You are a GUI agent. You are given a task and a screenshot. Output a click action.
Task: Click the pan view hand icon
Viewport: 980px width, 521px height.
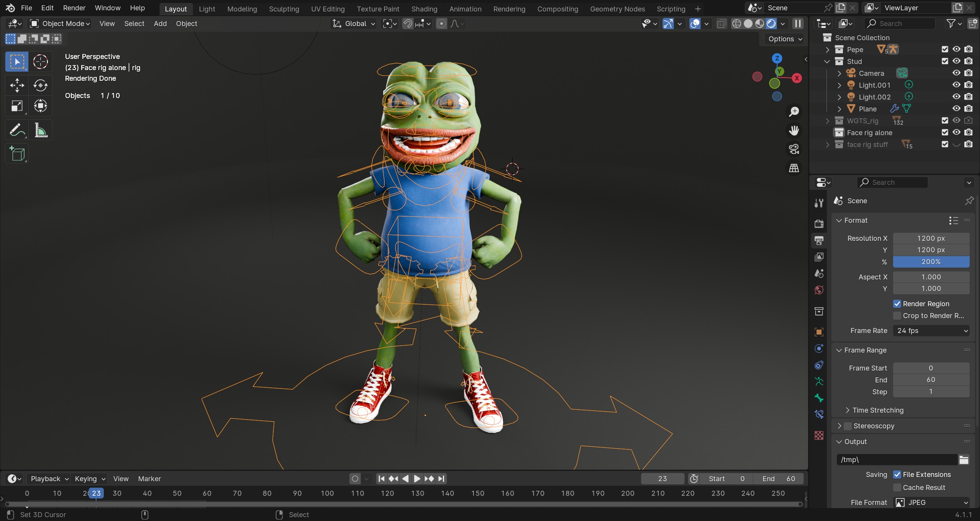794,131
